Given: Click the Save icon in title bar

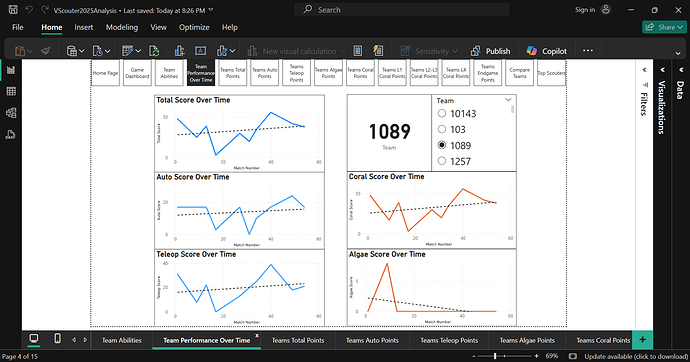Looking at the screenshot, I should (13, 10).
